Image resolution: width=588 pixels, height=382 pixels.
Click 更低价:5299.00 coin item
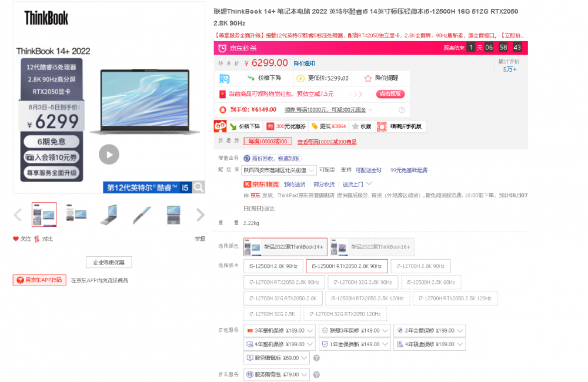pyautogui.click(x=323, y=78)
